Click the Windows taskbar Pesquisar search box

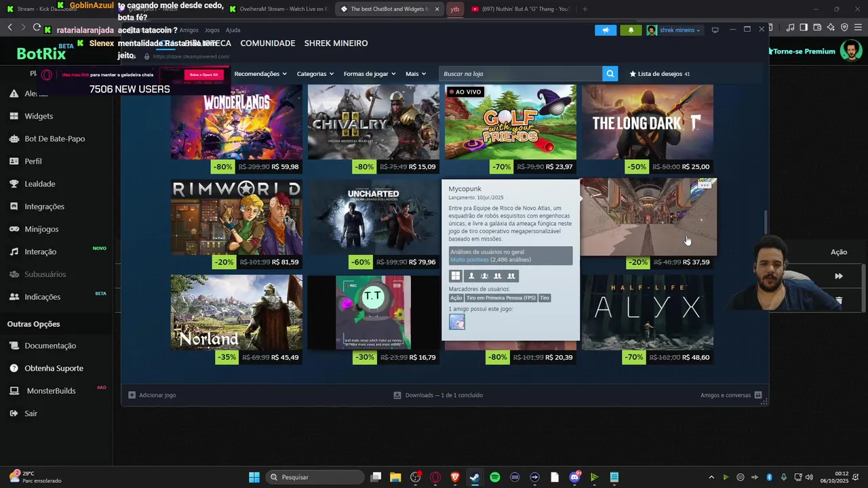pos(314,477)
